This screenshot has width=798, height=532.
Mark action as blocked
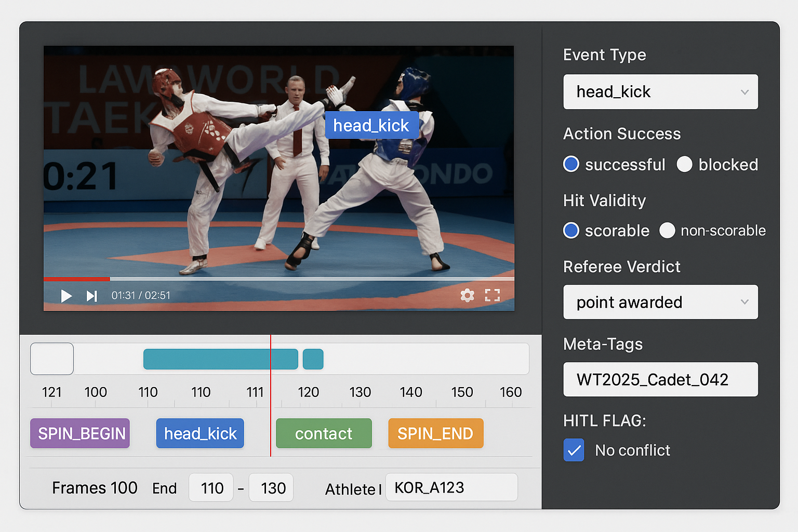[684, 164]
